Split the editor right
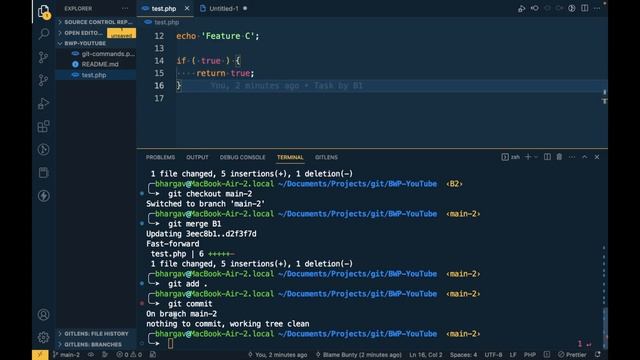This screenshot has height=360, width=640. coord(584,8)
